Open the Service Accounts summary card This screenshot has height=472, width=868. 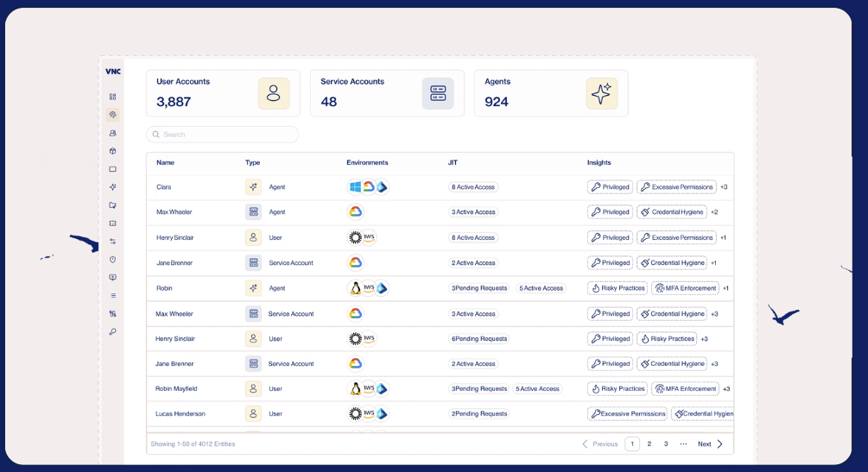tap(387, 93)
